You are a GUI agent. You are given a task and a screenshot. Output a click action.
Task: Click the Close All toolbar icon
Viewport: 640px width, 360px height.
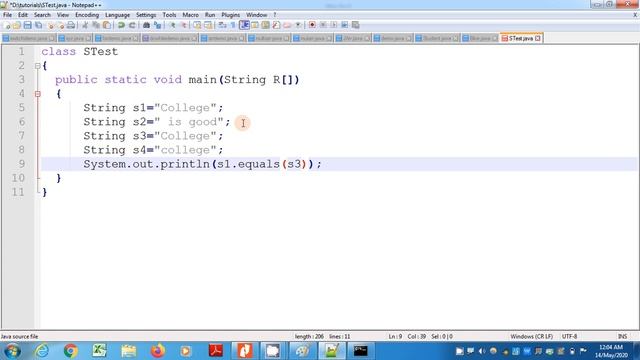point(61,25)
